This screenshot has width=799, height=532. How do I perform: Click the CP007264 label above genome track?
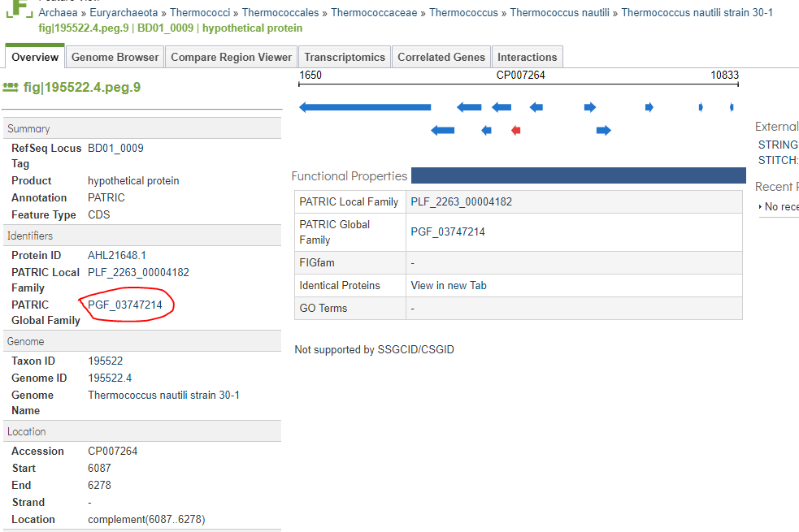coord(520,75)
